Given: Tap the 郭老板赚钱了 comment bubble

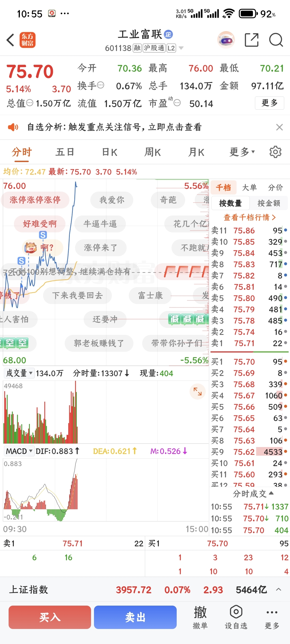Looking at the screenshot, I should (99, 343).
